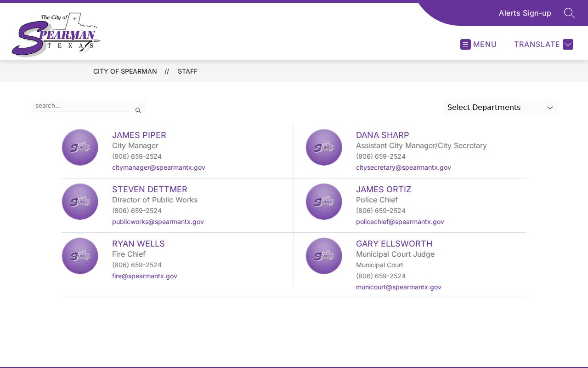Click 'Assistant City Manager/City Secretary' title
Viewport: 588px width, 368px height.
coord(421,146)
